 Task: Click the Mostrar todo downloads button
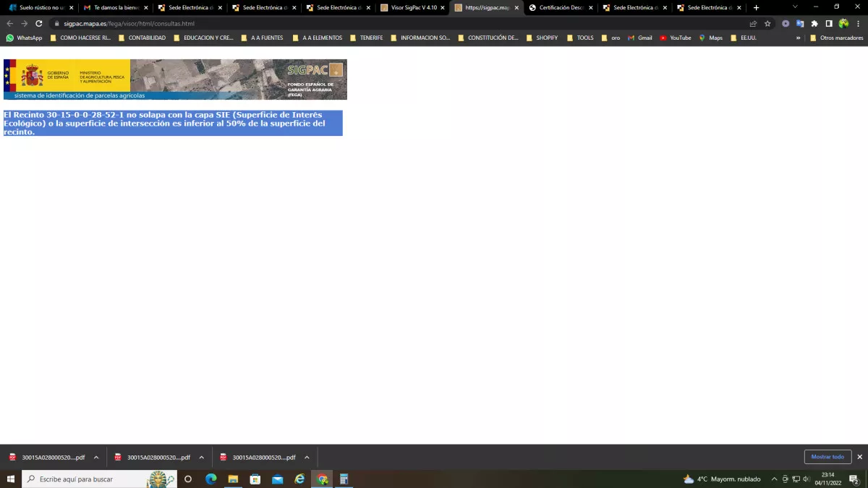[827, 457]
